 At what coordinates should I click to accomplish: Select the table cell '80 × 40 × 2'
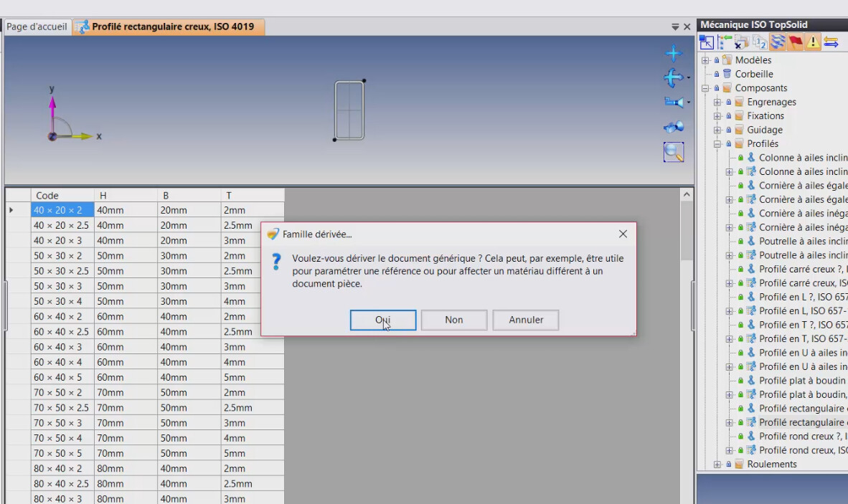[62, 469]
